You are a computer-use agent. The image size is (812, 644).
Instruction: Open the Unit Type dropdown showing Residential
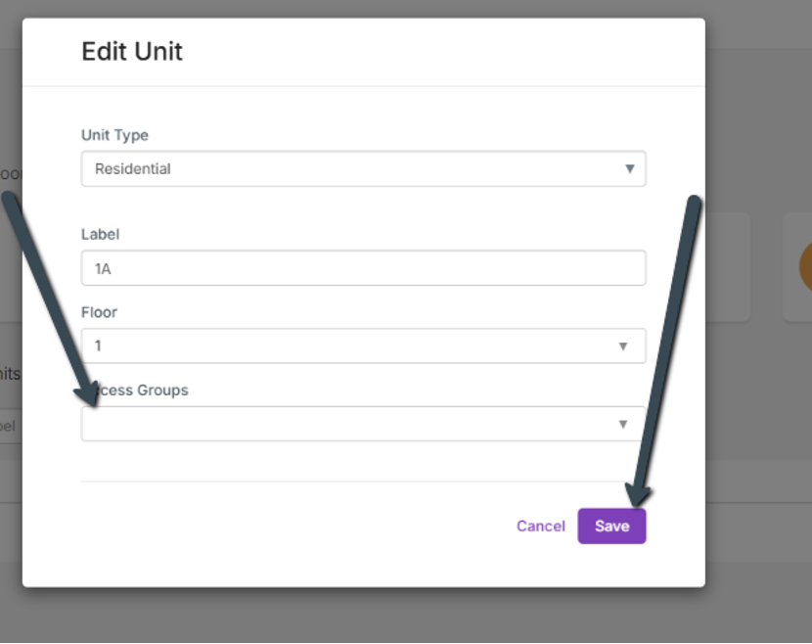352,168
